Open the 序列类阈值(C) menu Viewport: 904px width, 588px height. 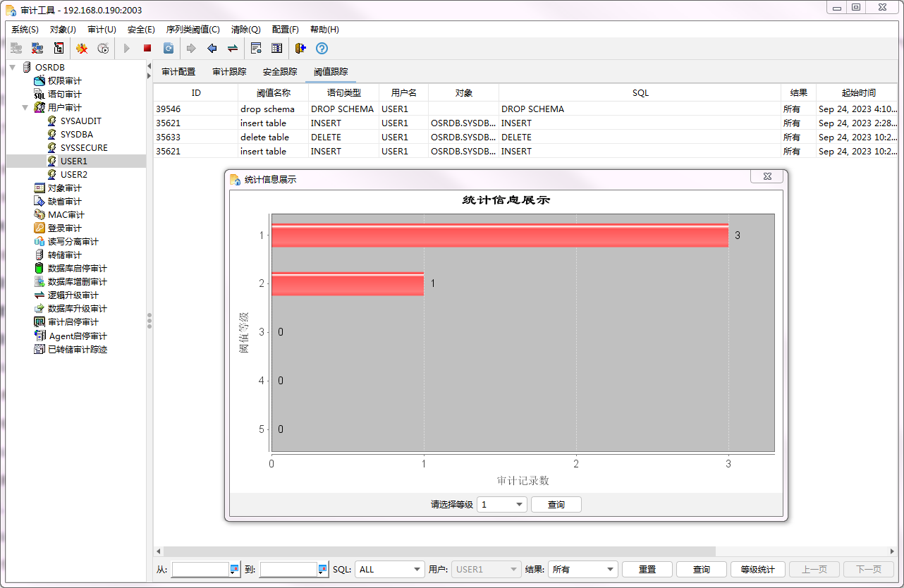point(193,30)
